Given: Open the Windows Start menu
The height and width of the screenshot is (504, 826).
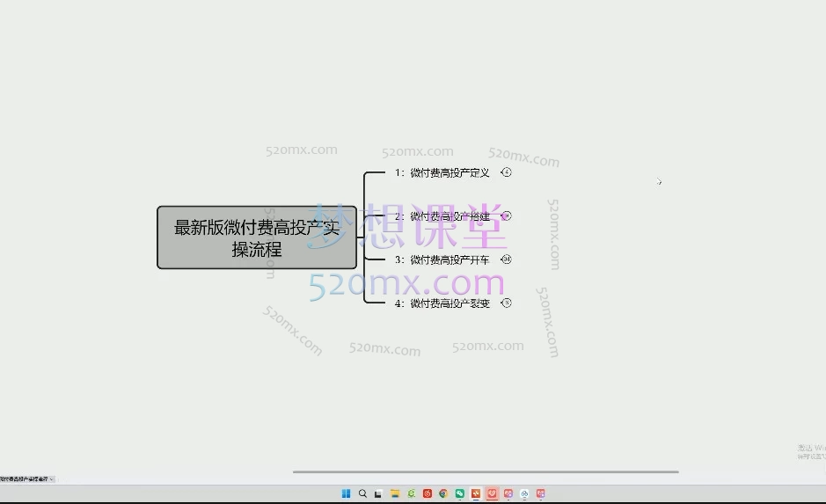Looking at the screenshot, I should tap(346, 493).
